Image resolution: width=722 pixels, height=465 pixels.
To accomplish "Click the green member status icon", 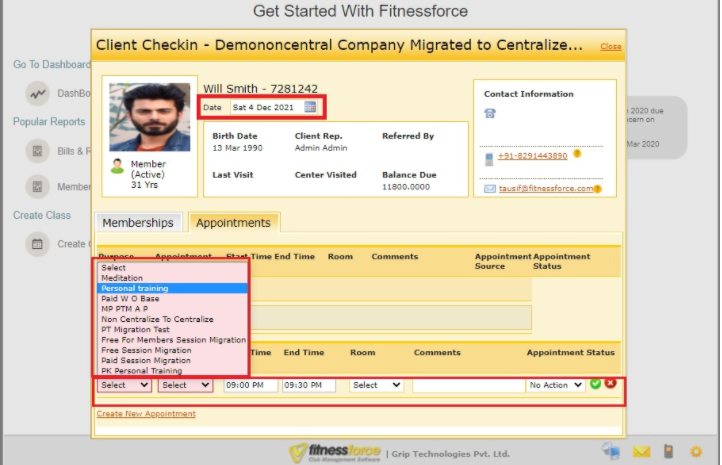I will coord(117,166).
